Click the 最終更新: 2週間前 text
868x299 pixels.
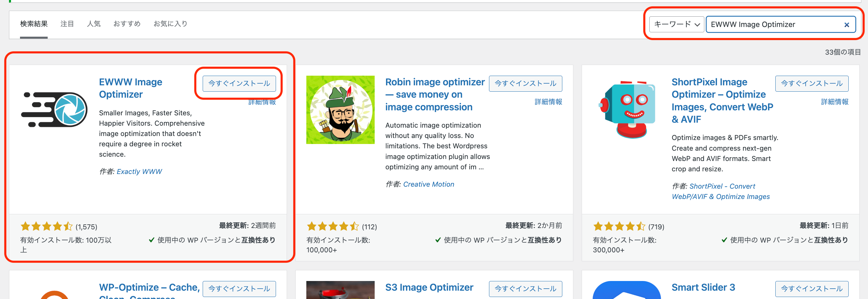click(247, 226)
